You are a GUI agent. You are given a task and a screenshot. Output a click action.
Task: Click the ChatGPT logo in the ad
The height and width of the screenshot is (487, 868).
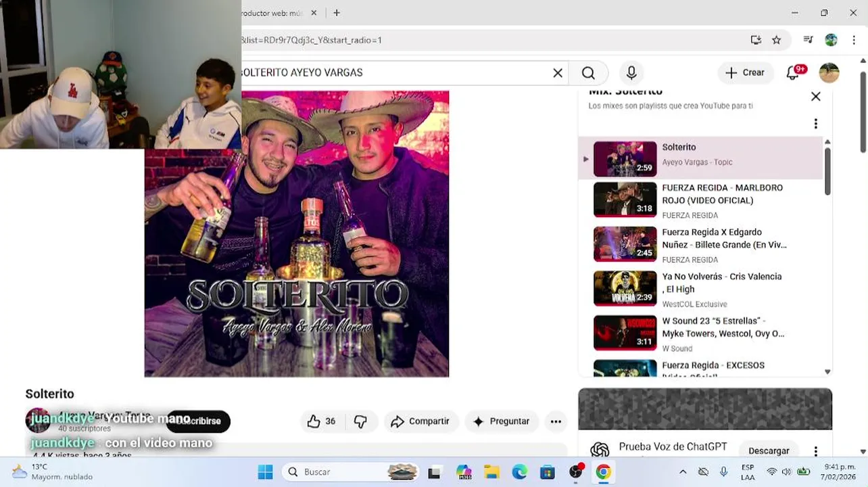point(600,450)
